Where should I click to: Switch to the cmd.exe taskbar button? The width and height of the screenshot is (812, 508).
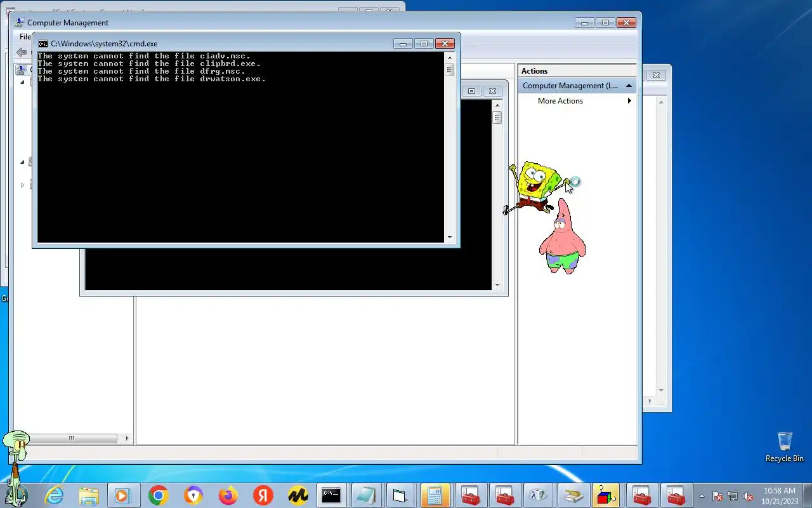click(331, 495)
